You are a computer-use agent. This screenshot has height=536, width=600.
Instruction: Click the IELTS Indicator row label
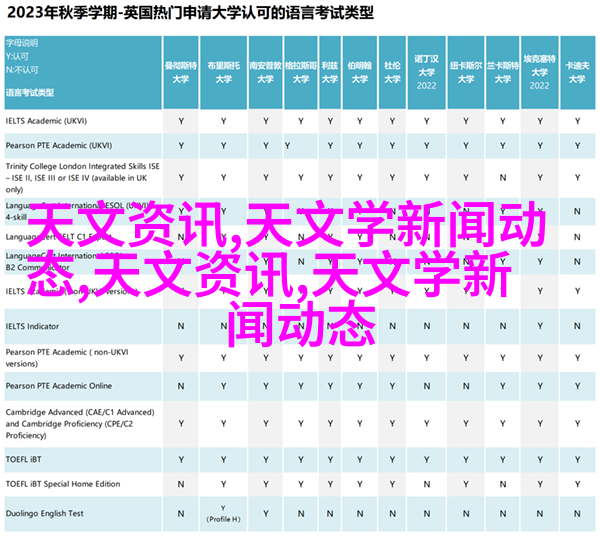point(33,326)
